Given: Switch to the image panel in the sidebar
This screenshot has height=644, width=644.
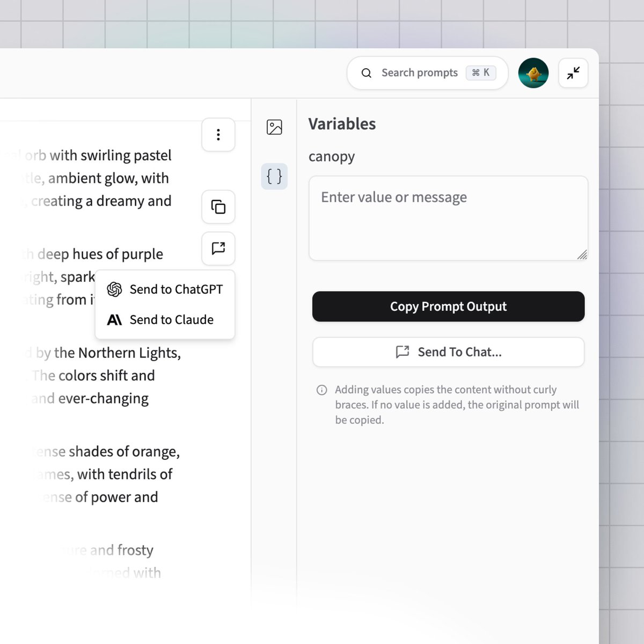Looking at the screenshot, I should click(274, 127).
